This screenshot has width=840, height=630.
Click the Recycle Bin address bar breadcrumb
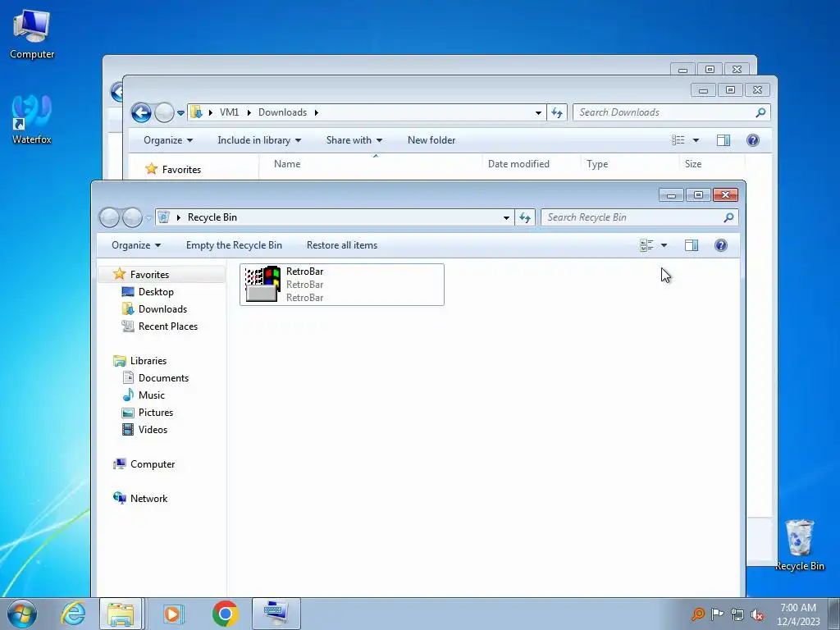pos(212,217)
